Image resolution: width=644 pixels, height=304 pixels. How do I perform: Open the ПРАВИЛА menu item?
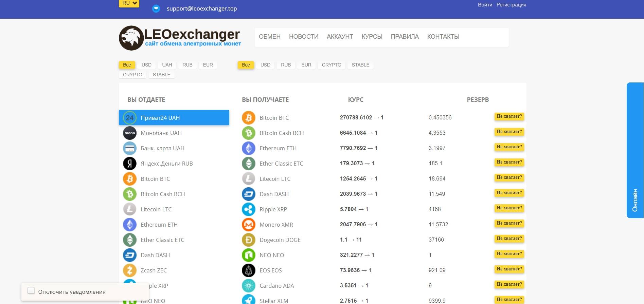pos(405,37)
